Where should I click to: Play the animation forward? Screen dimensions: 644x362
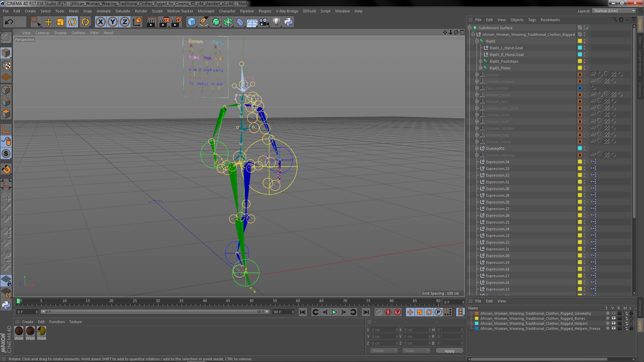tap(334, 312)
